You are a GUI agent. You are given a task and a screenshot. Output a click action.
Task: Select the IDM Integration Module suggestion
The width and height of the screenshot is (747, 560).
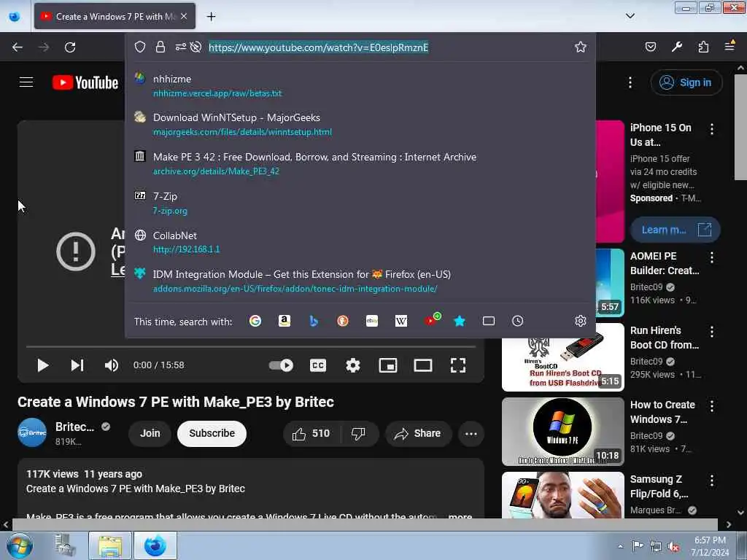[360, 281]
